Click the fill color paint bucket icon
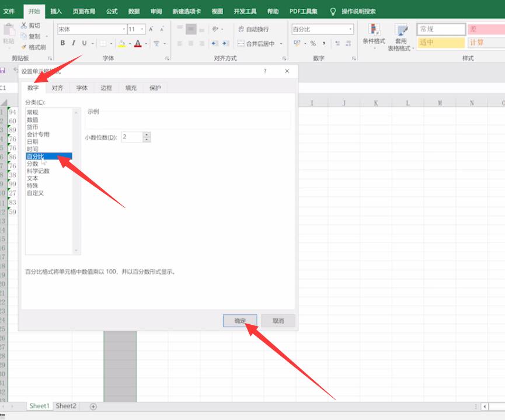 122,43
